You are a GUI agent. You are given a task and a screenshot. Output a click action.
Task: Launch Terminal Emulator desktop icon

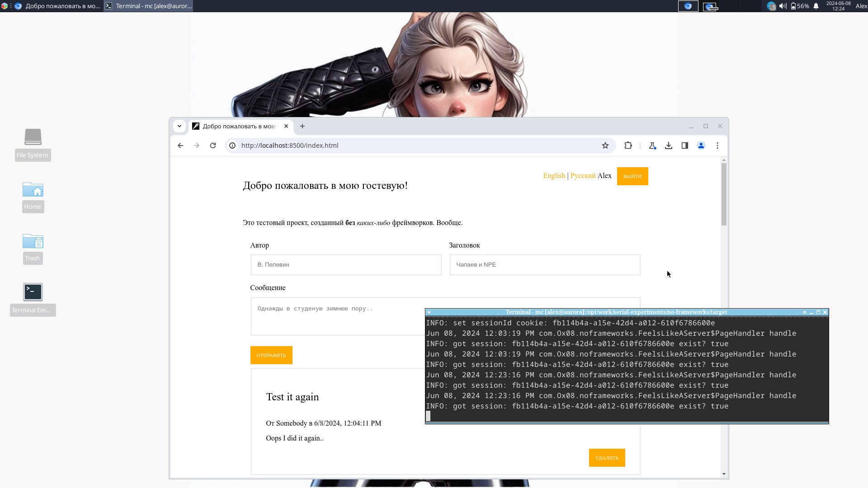coord(33,299)
